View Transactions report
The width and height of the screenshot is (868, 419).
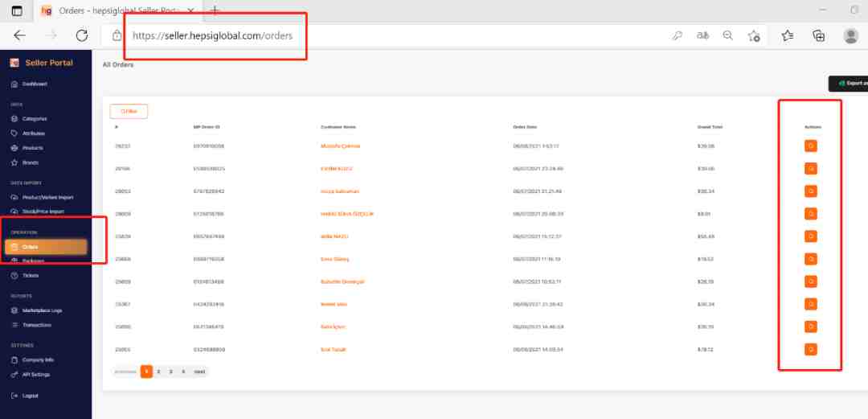point(31,326)
